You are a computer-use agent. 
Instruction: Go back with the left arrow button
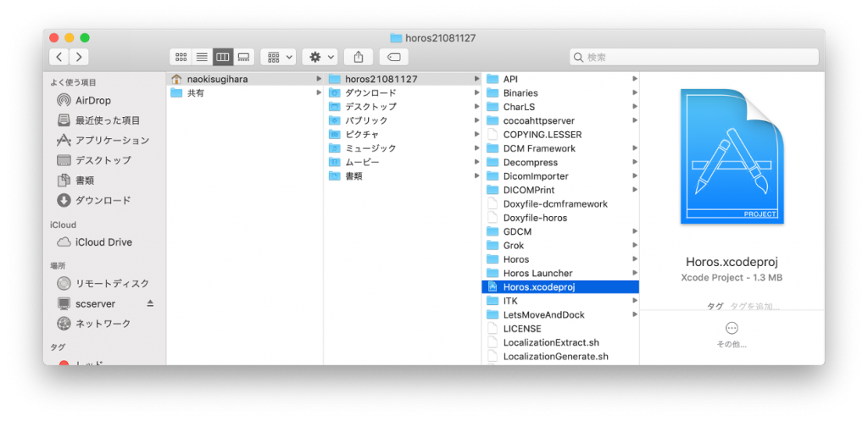click(59, 57)
